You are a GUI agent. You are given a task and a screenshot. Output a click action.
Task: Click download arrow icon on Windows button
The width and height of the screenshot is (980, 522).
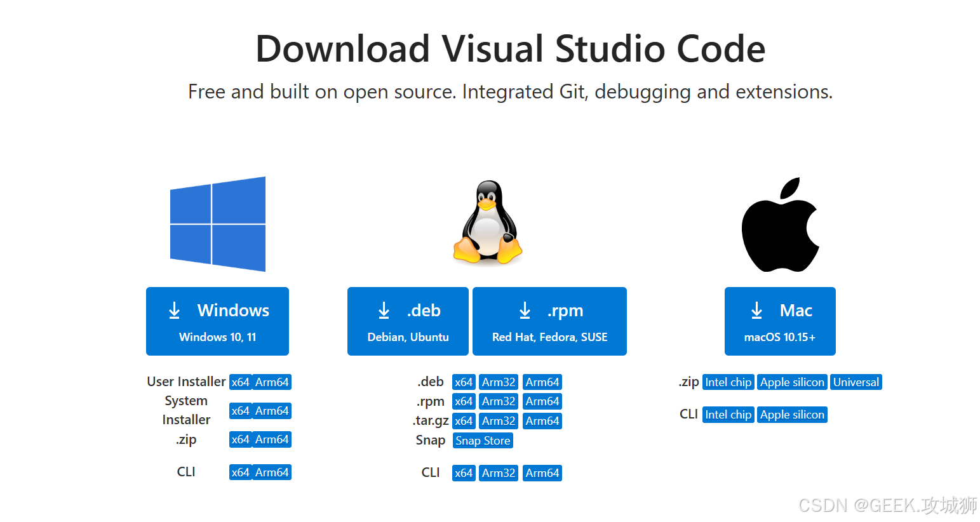(174, 310)
